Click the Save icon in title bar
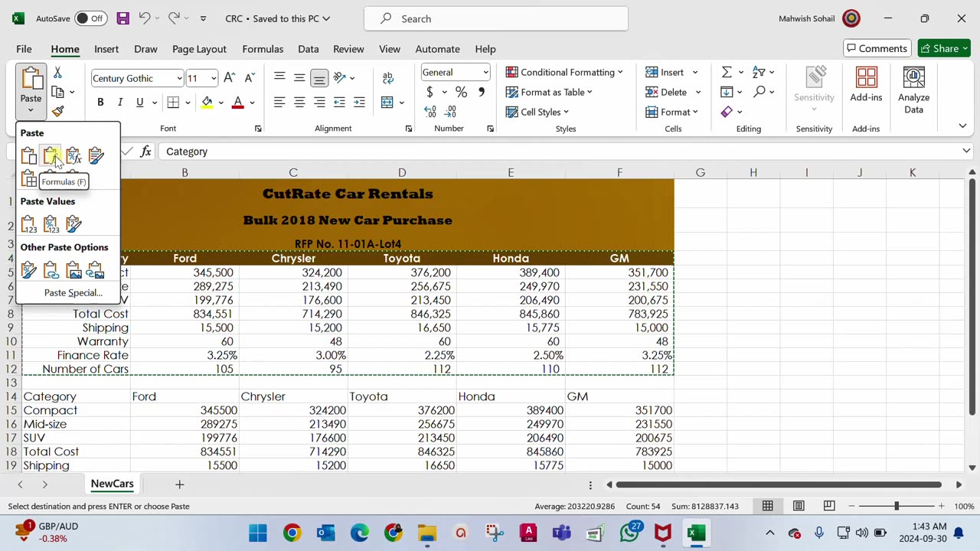This screenshot has height=551, width=980. [x=122, y=18]
